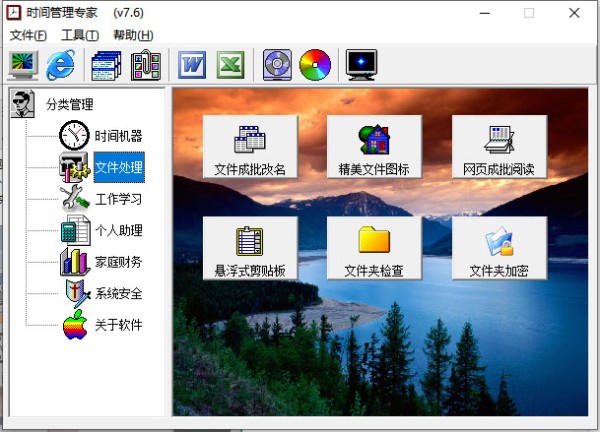The image size is (600, 432).
Task: Launch the Excel toolbar icon
Action: (230, 65)
